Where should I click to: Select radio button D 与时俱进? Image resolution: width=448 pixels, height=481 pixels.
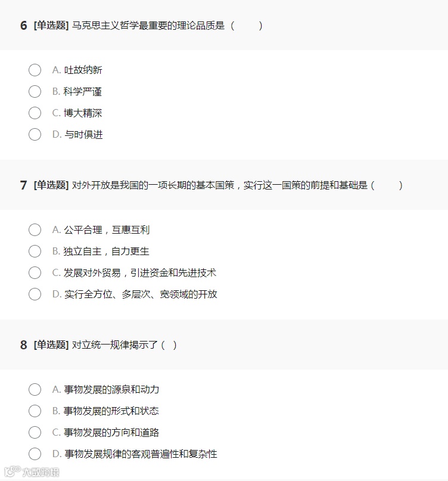coord(35,135)
